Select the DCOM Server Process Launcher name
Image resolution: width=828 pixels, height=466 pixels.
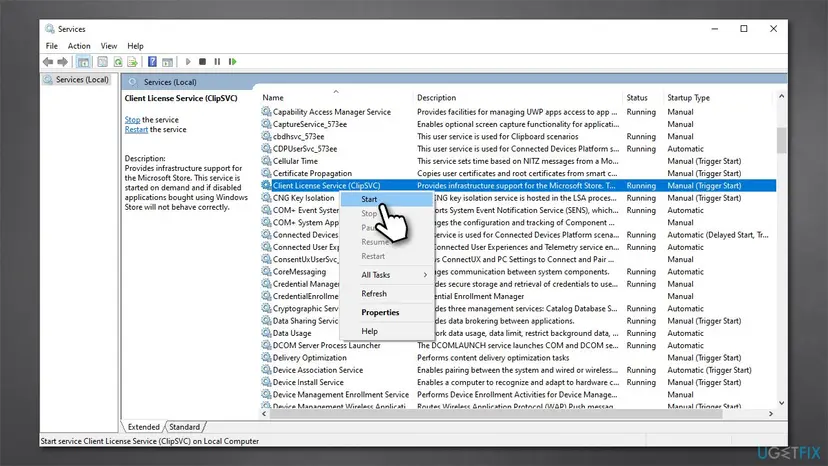tap(326, 346)
